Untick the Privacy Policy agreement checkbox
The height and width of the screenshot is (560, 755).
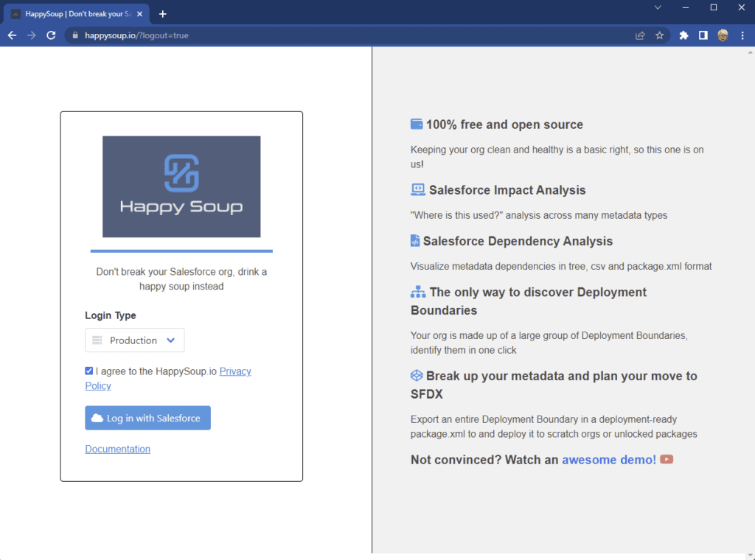89,371
